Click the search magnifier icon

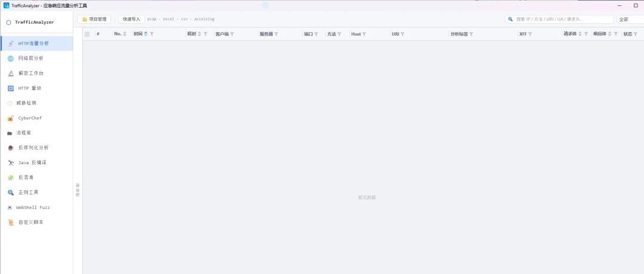[x=510, y=19]
